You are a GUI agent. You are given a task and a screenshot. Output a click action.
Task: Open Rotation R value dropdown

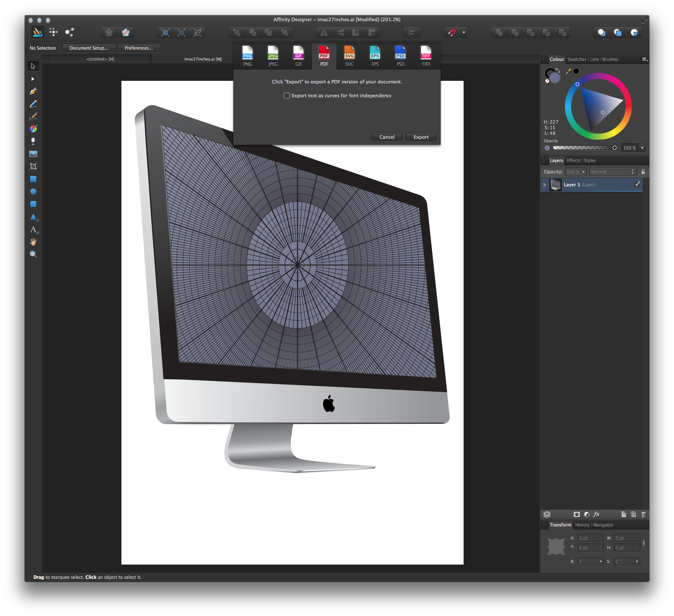(x=601, y=562)
